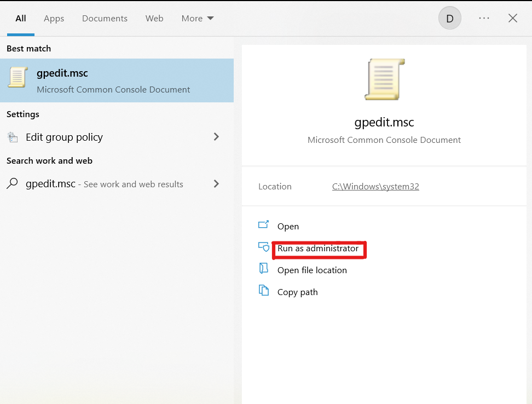This screenshot has height=404, width=532.
Task: Choose Copy path
Action: coord(298,292)
